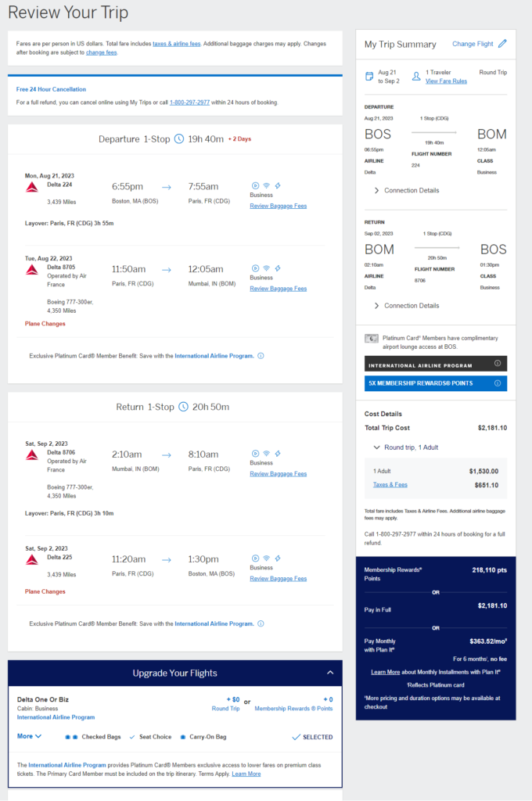Click info icon after return International Airline Program
The height and width of the screenshot is (801, 532).
coord(261,623)
